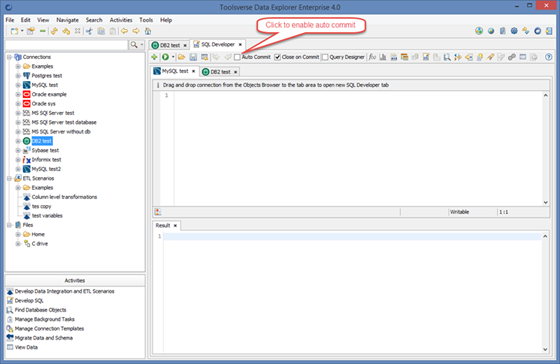Click the New item icon in main toolbar

tap(14, 31)
